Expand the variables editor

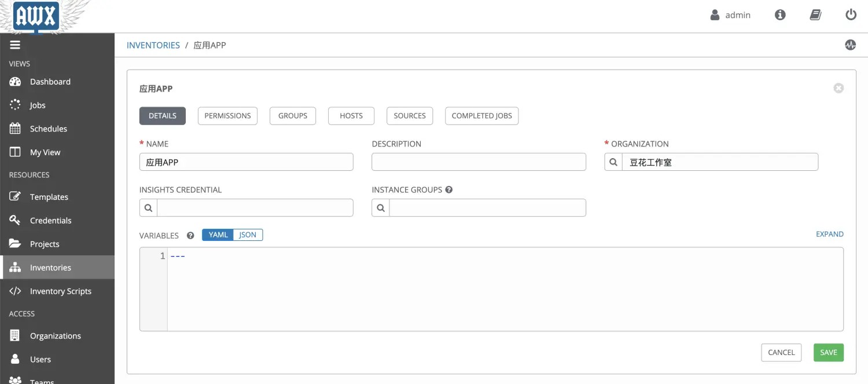tap(829, 234)
